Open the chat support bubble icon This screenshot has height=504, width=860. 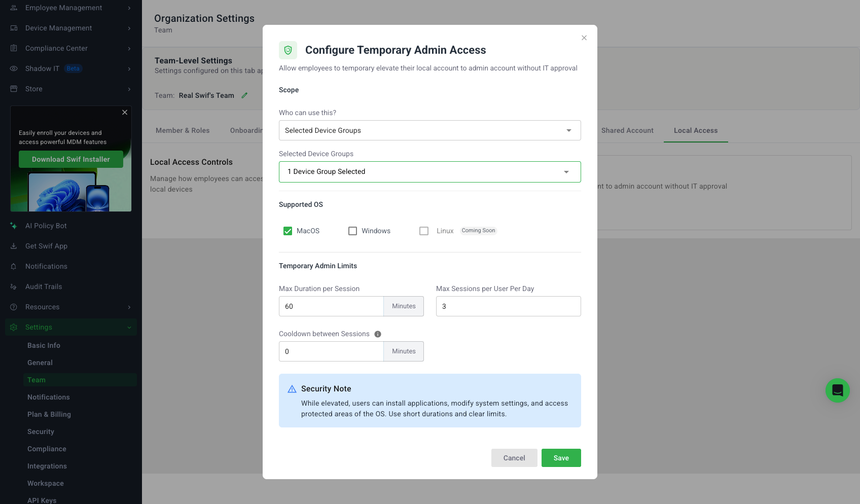[x=837, y=390]
